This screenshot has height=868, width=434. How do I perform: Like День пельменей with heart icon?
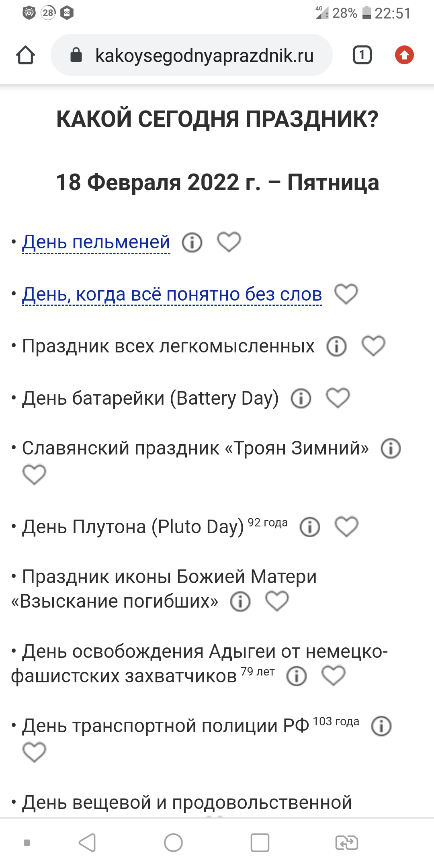click(229, 242)
